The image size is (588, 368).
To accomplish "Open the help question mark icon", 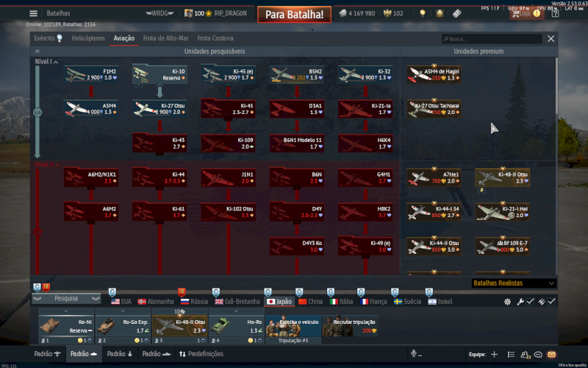I will point(555,13).
